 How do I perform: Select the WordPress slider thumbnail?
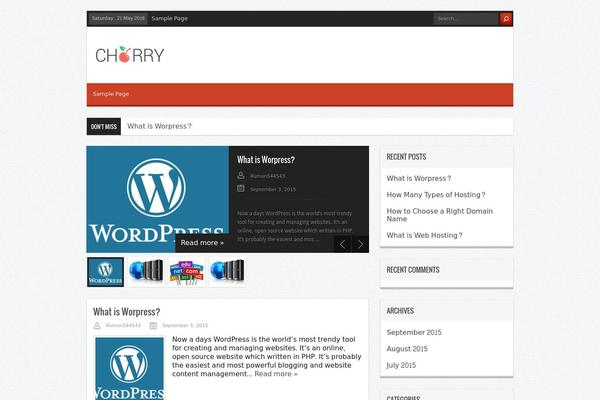(105, 272)
